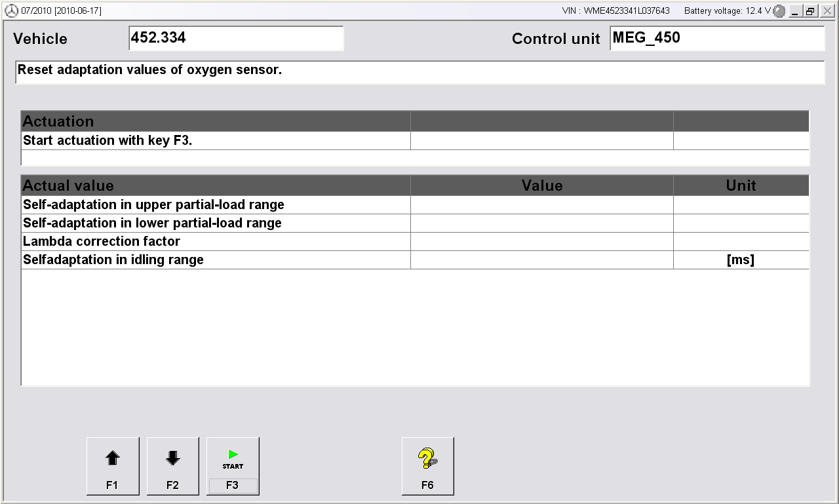Click the battery voltage indicator icon

coord(779,11)
